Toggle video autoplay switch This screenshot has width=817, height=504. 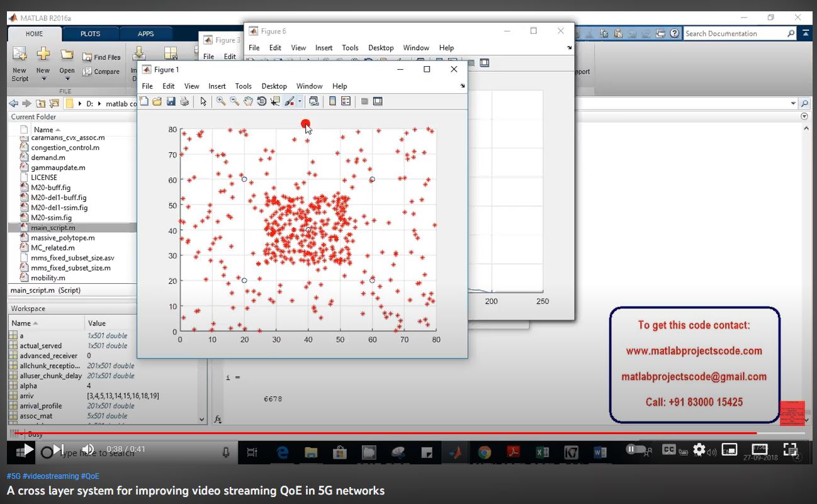pos(636,449)
